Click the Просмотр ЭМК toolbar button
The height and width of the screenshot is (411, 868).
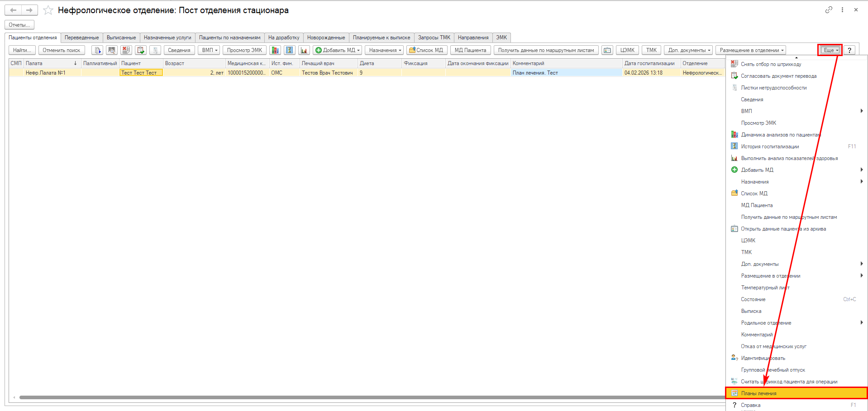(244, 50)
